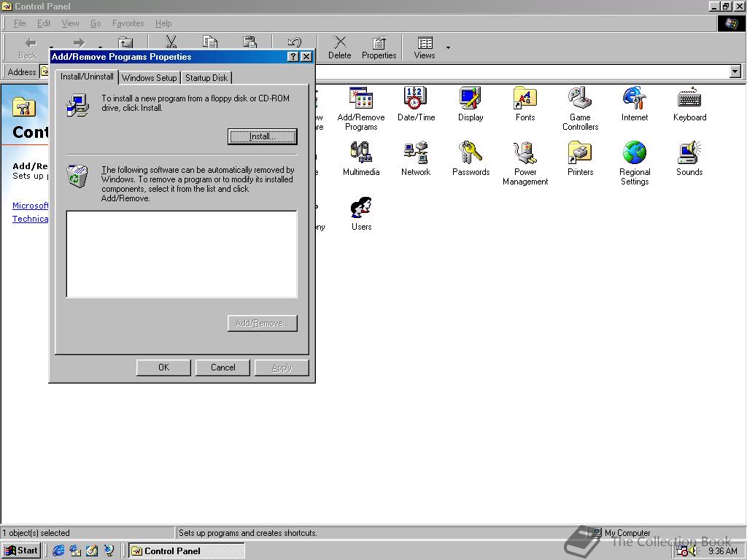Screen dimensions: 747x560
Task: Click the Start button
Action: pyautogui.click(x=20, y=551)
